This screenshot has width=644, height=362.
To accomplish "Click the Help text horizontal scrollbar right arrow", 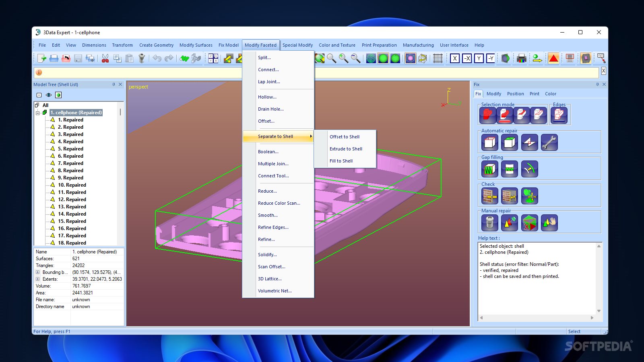I will point(592,318).
